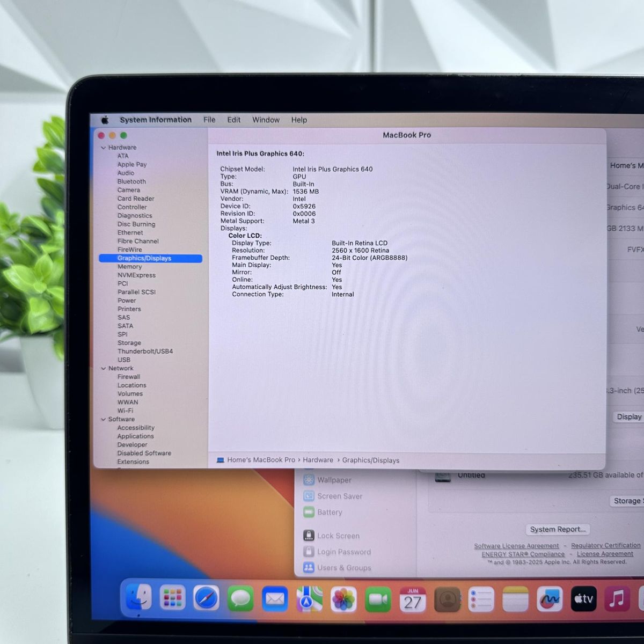Select Storage in Hardware list
The image size is (644, 644).
pos(129,343)
